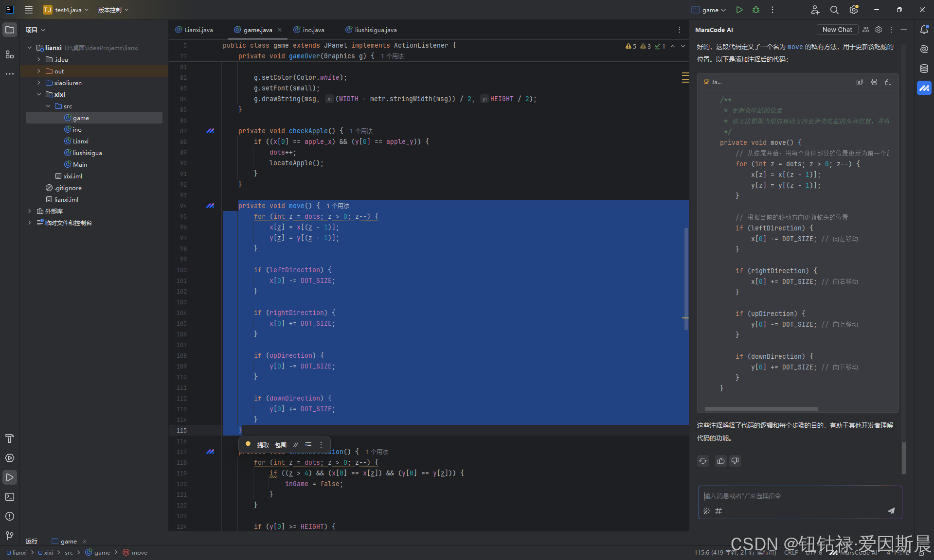Run the game configuration

click(x=739, y=10)
